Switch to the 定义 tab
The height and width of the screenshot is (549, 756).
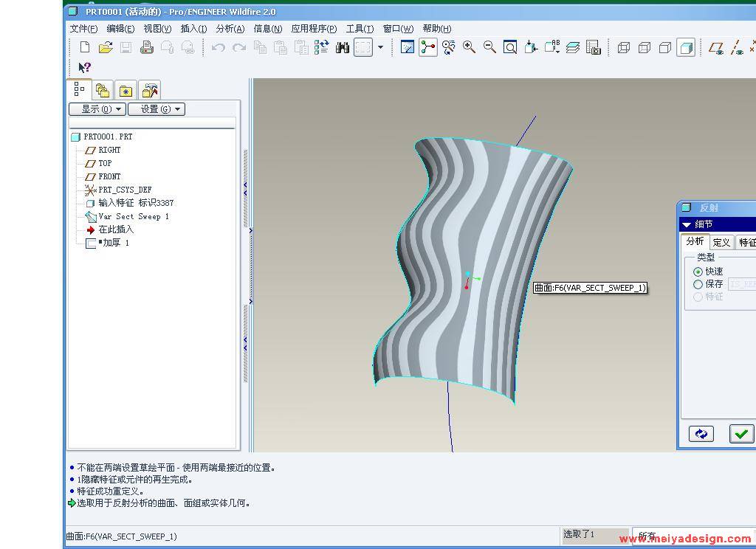tap(721, 242)
